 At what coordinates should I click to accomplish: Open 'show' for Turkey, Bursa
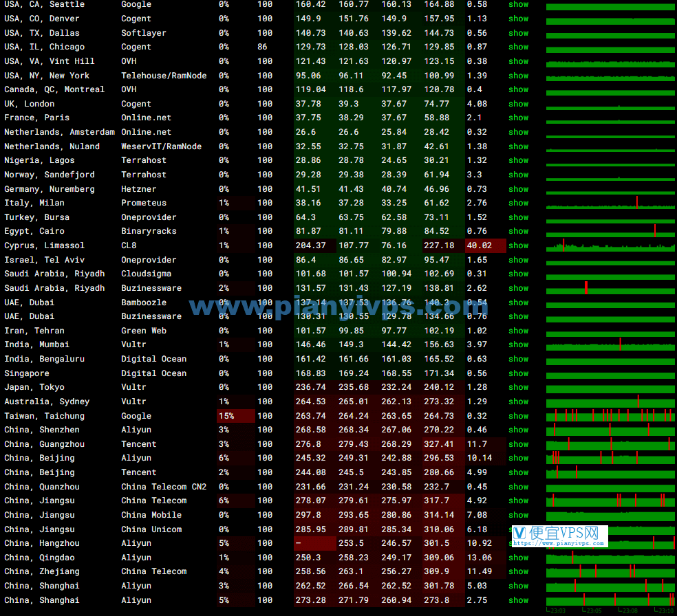[518, 217]
